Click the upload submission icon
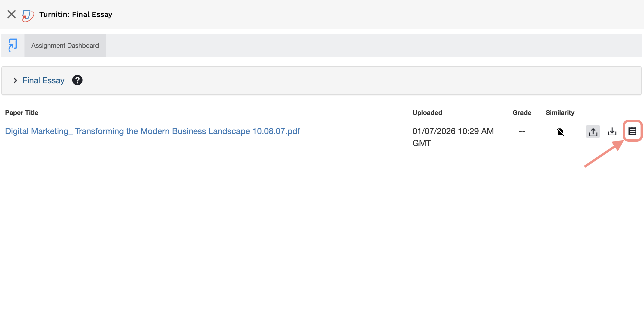This screenshot has width=644, height=335. [x=593, y=132]
